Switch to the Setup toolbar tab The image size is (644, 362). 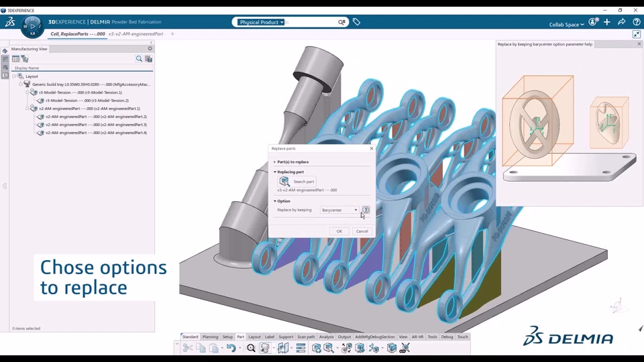click(x=227, y=337)
